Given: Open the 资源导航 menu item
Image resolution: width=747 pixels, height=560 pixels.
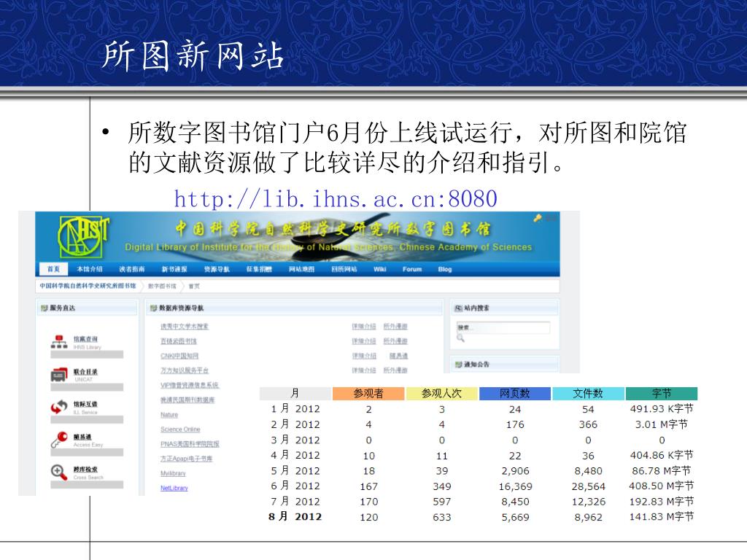Looking at the screenshot, I should pos(217,269).
